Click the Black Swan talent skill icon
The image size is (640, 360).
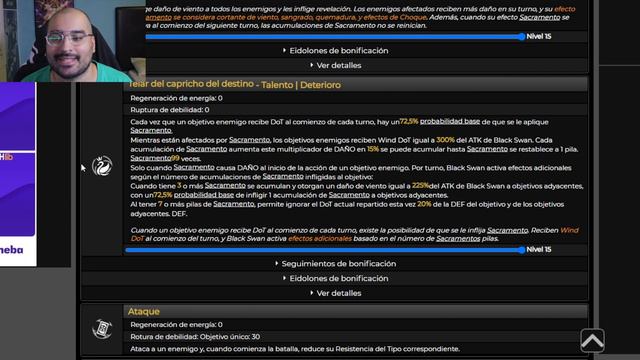pos(102,166)
